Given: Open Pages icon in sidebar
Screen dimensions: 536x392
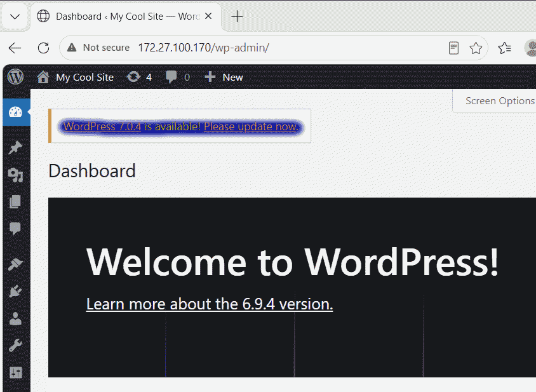Looking at the screenshot, I should click(x=15, y=202).
